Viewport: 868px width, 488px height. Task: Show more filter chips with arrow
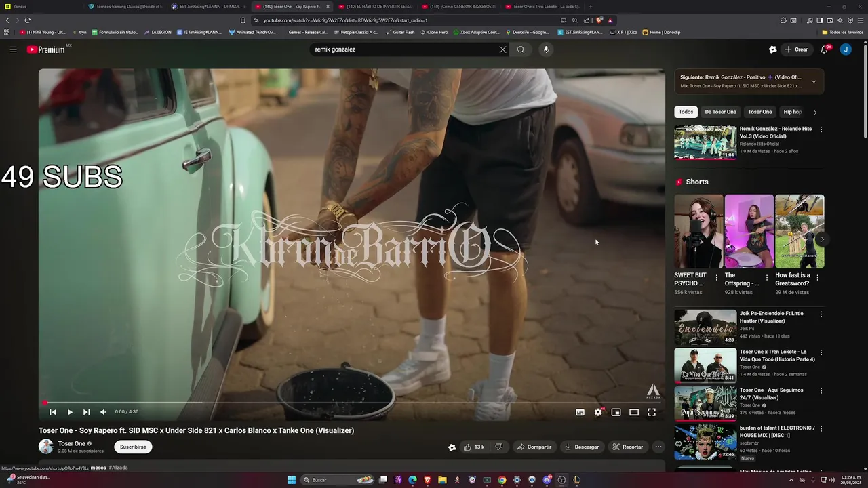814,112
